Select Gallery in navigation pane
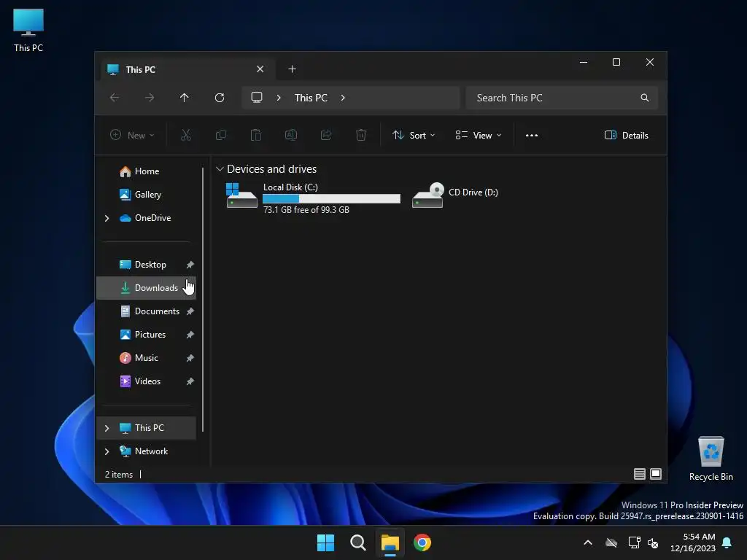Viewport: 747px width, 560px height. coord(146,195)
